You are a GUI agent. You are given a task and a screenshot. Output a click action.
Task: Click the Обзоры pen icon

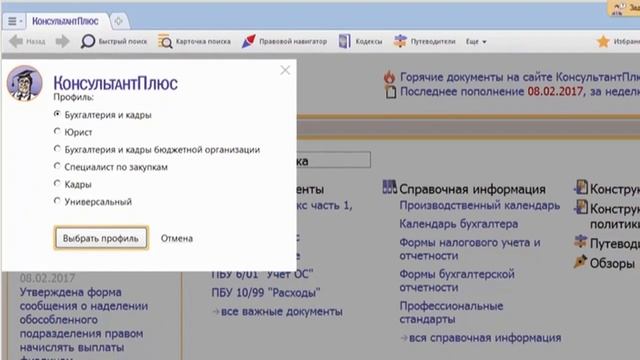click(580, 262)
